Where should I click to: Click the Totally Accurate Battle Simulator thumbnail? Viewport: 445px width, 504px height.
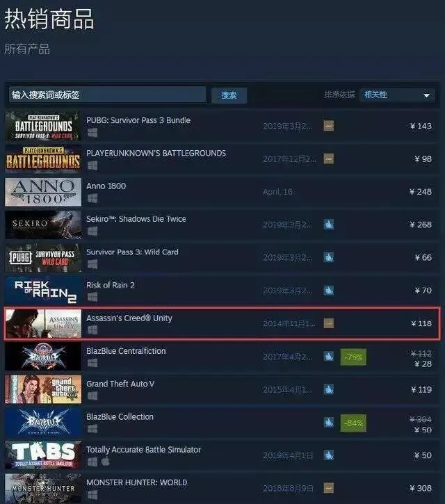click(x=43, y=455)
